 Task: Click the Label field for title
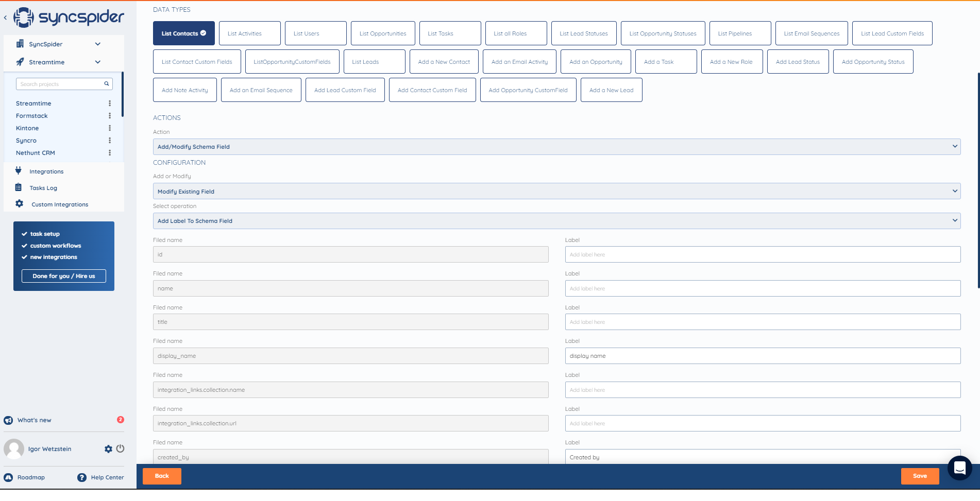pyautogui.click(x=763, y=322)
